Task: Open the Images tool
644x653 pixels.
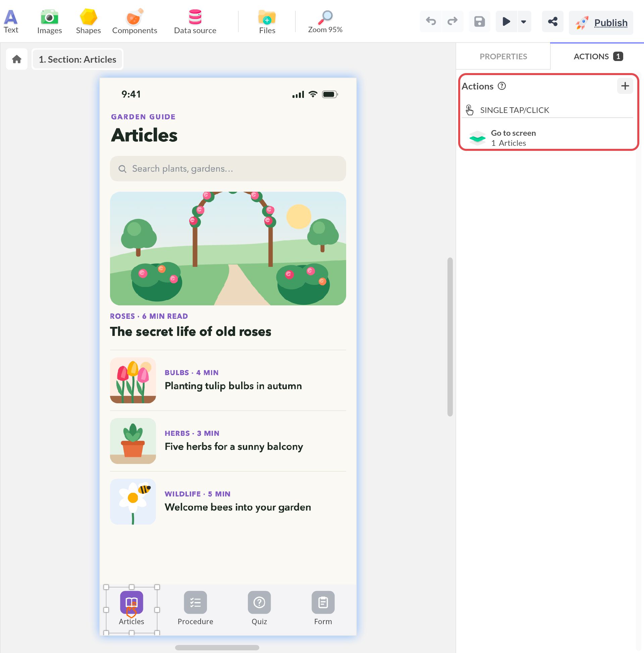Action: coord(49,21)
